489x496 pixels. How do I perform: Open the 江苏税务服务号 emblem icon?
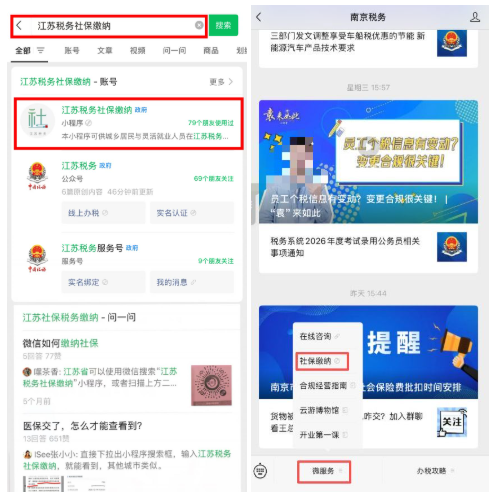coord(37,259)
